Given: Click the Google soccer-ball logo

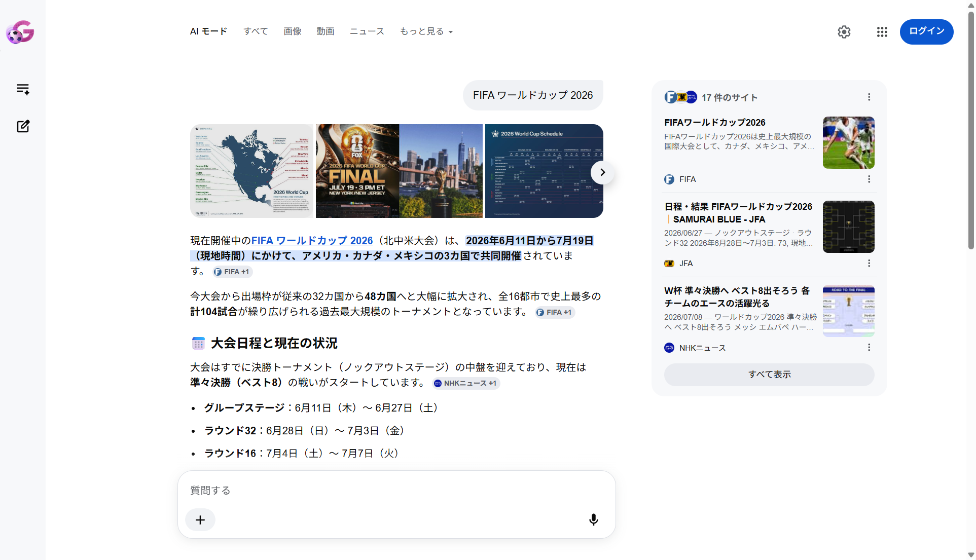Looking at the screenshot, I should coord(20,32).
